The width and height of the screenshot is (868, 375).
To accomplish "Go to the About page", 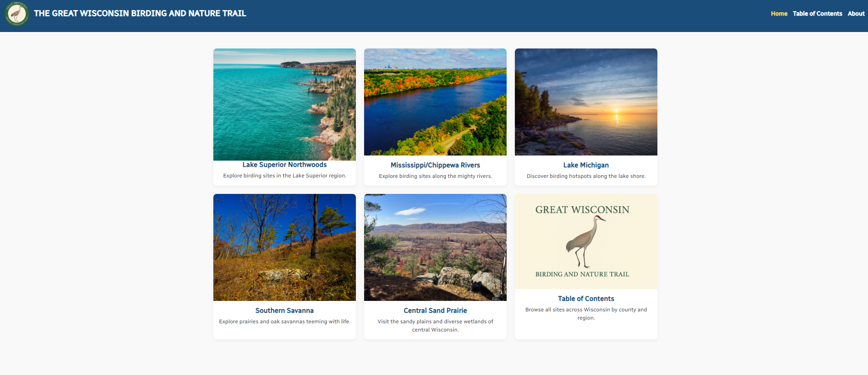I will (856, 14).
